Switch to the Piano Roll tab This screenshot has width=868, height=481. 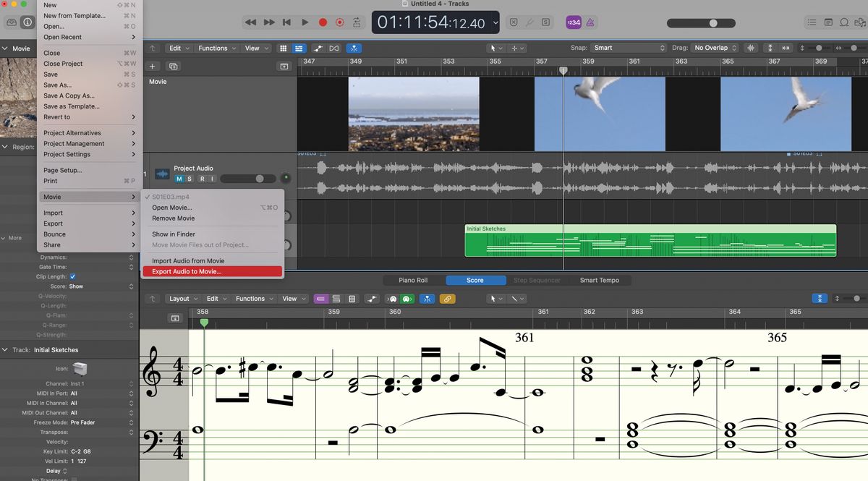coord(413,280)
